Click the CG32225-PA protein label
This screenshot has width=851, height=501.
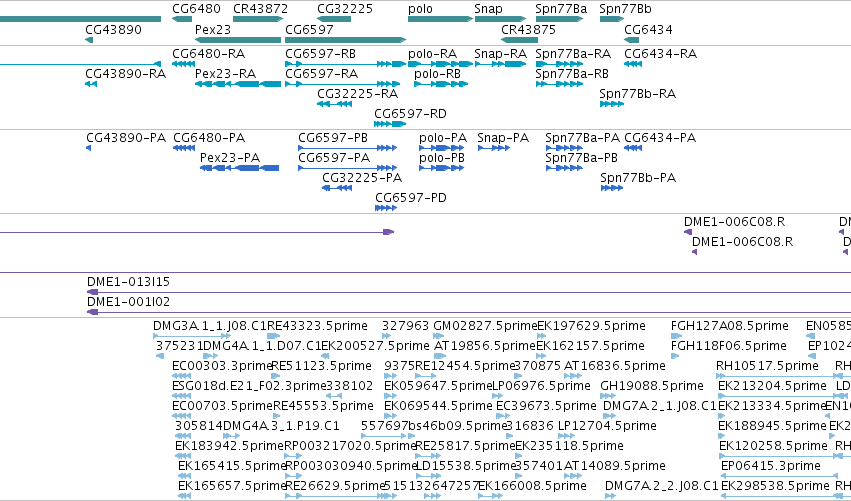point(362,177)
